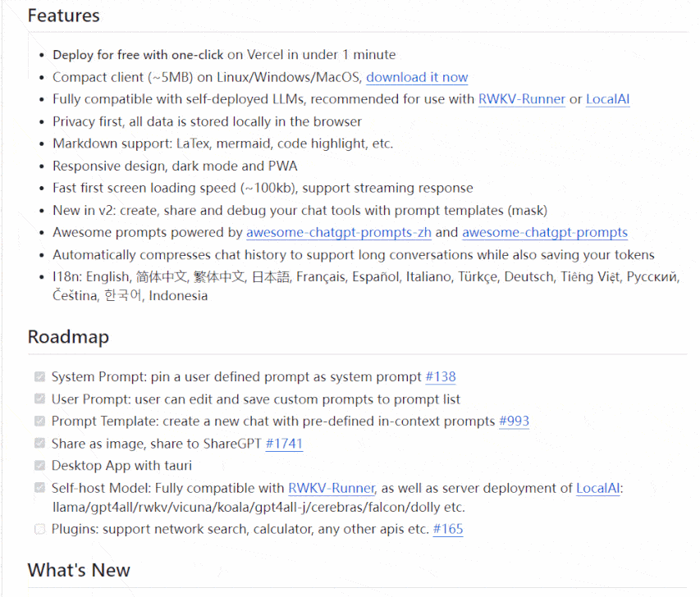This screenshot has width=700, height=597.
Task: Click the Features heading
Action: [63, 16]
